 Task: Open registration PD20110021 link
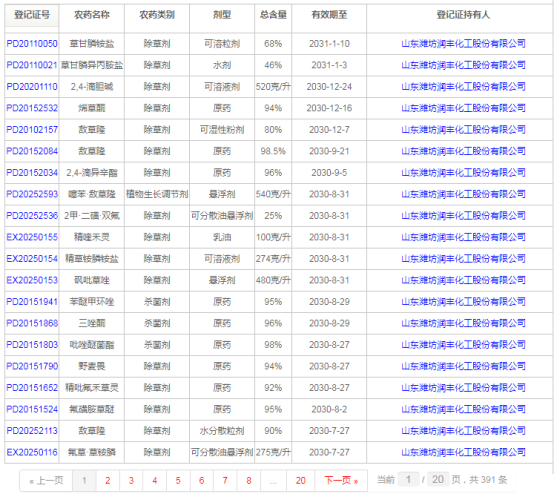(x=32, y=65)
